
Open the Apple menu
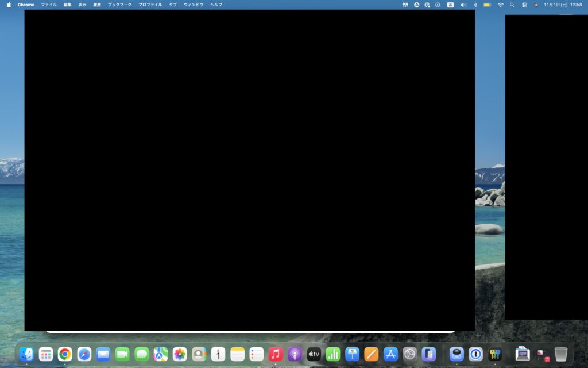pos(9,5)
